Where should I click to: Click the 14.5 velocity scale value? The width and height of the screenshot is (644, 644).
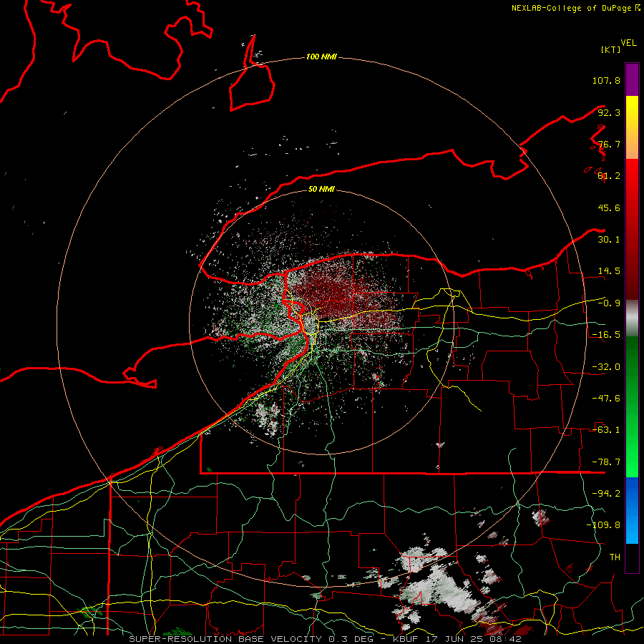[x=609, y=271]
